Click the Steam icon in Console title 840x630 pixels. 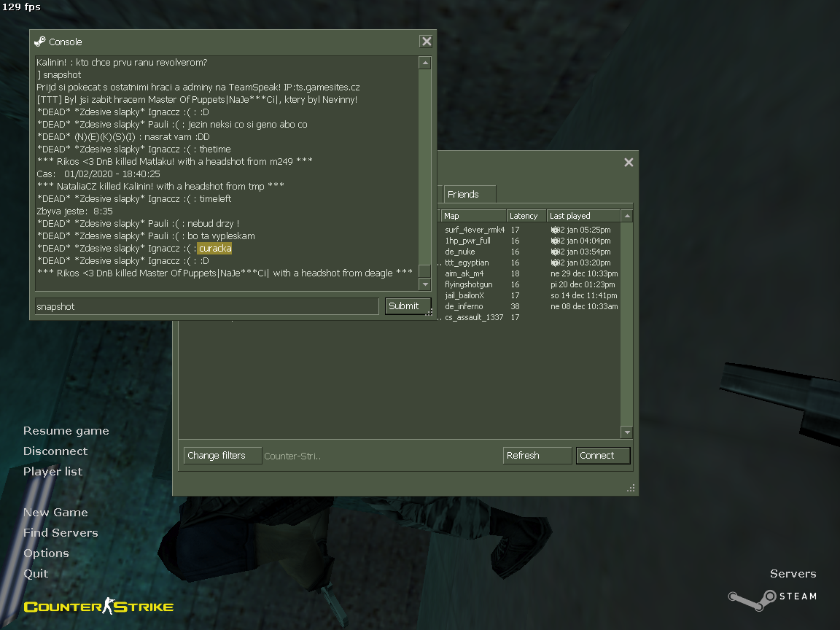point(39,42)
